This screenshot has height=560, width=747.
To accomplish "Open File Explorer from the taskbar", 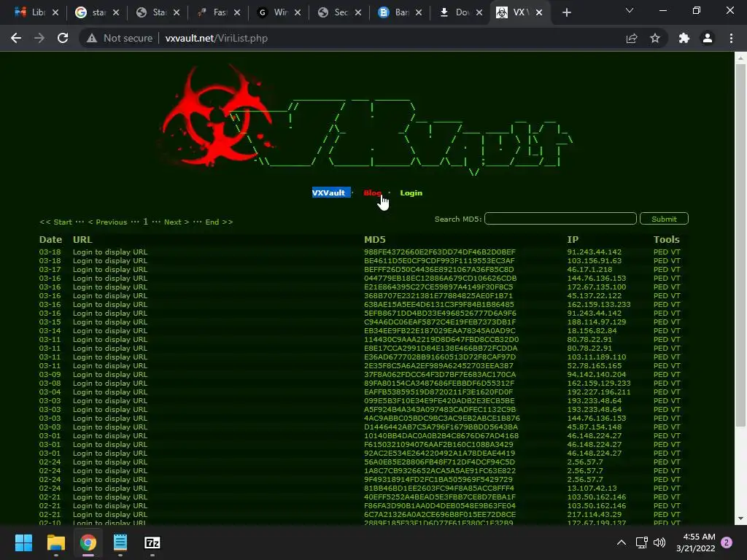I will pyautogui.click(x=55, y=542).
